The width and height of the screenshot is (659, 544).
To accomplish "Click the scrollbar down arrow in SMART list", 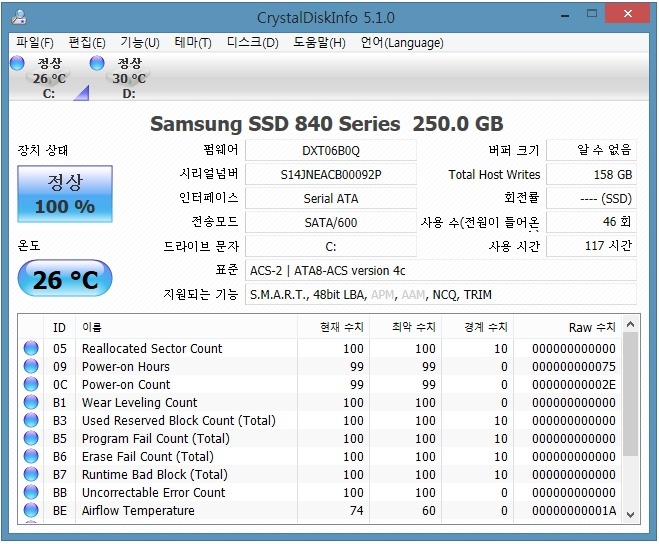I will coord(630,515).
